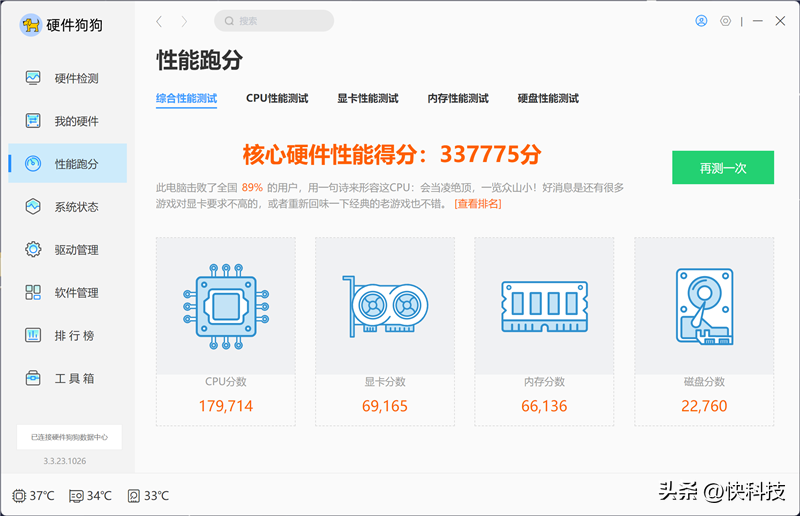The image size is (800, 516).
Task: Click the CPU chip illustration
Action: (226, 306)
